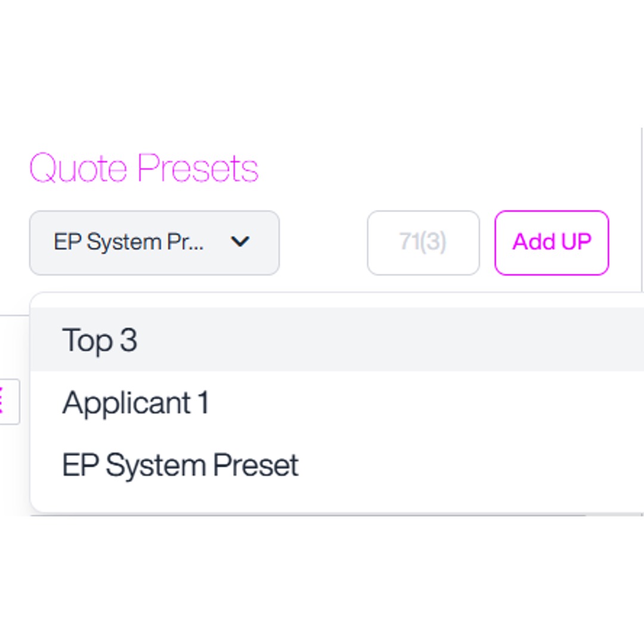The image size is (644, 644).
Task: Choose the Applicant 1 preset option
Action: pos(136,403)
